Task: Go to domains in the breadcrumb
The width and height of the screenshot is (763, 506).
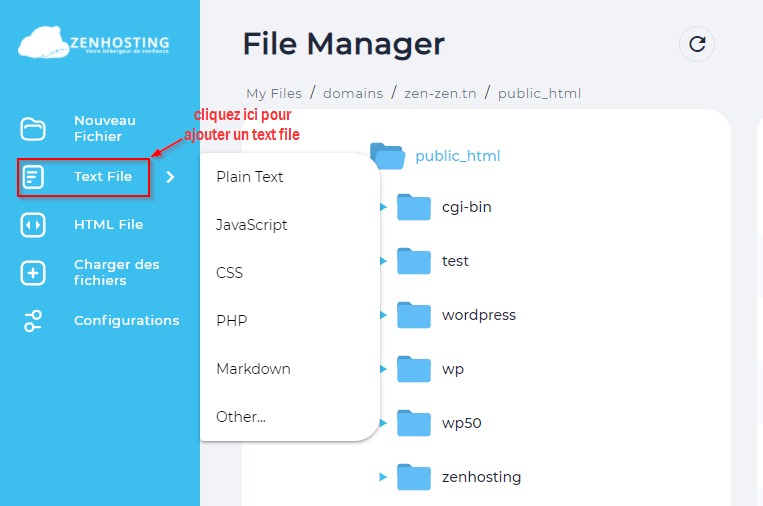Action: tap(353, 93)
